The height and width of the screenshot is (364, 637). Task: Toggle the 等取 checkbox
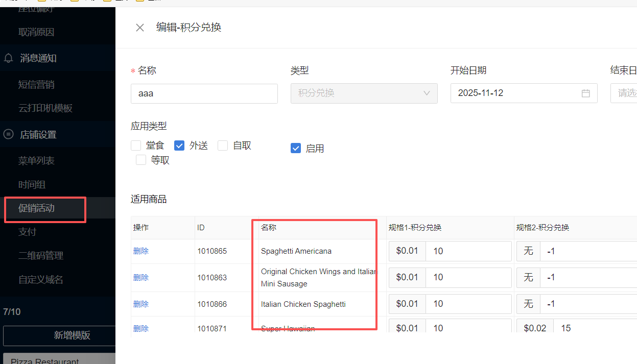[x=141, y=160]
